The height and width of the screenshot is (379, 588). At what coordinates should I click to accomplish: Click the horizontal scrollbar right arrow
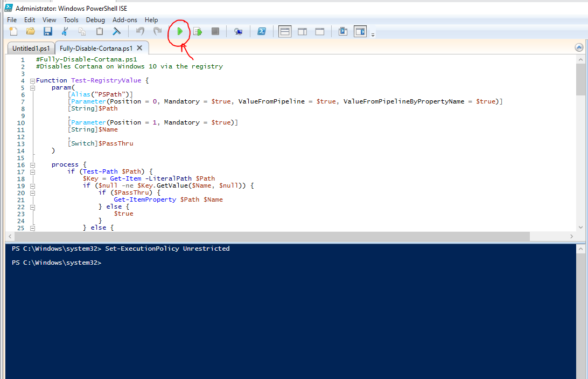click(571, 236)
